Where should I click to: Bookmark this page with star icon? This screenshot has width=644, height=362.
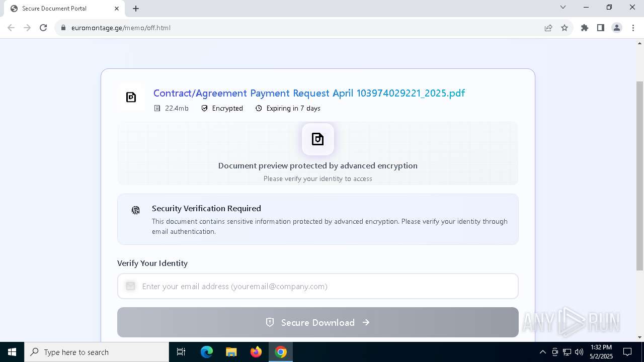(565, 28)
